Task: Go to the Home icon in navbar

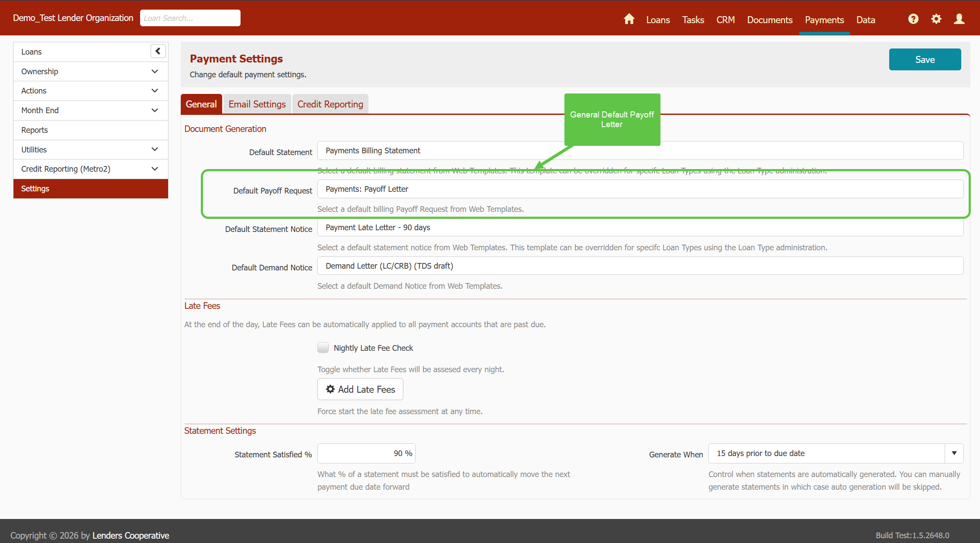Action: pos(629,19)
